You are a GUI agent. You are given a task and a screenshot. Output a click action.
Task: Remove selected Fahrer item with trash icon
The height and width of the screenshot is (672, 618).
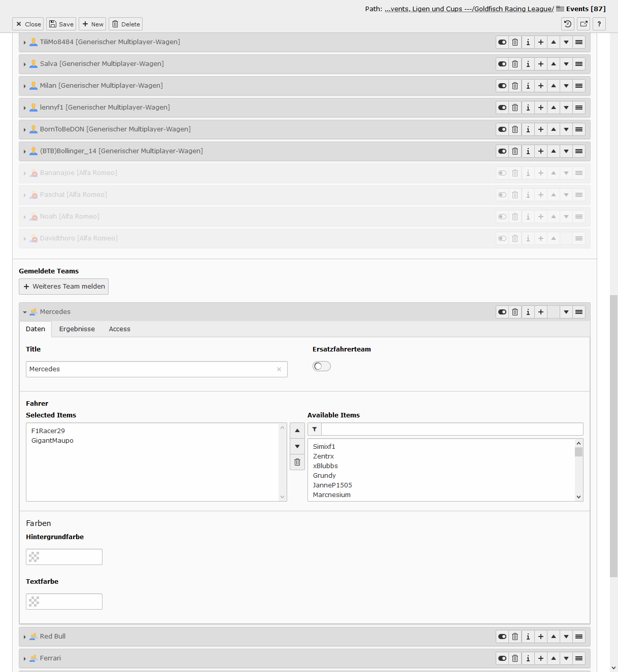pos(297,462)
